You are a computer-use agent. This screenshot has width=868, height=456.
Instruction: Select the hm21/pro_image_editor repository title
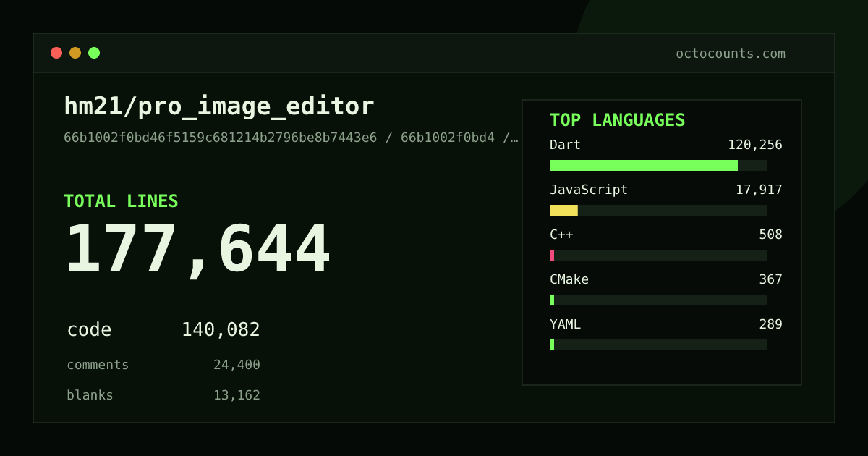219,106
